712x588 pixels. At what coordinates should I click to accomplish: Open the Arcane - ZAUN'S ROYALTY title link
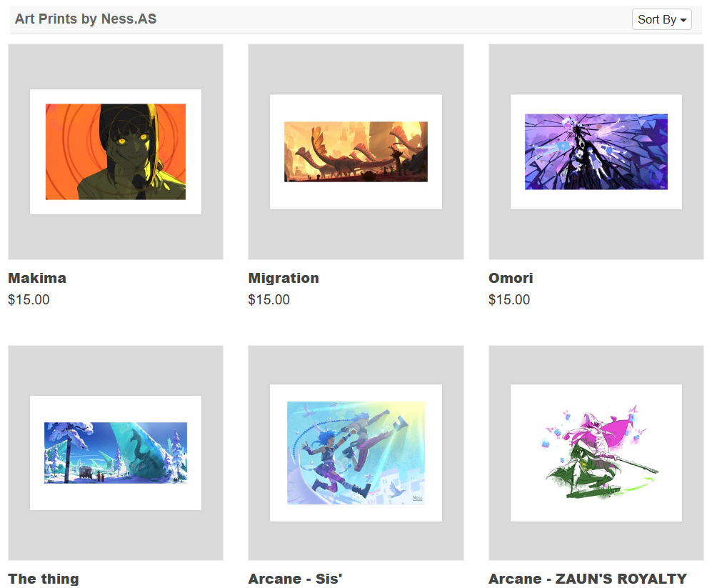click(x=588, y=579)
